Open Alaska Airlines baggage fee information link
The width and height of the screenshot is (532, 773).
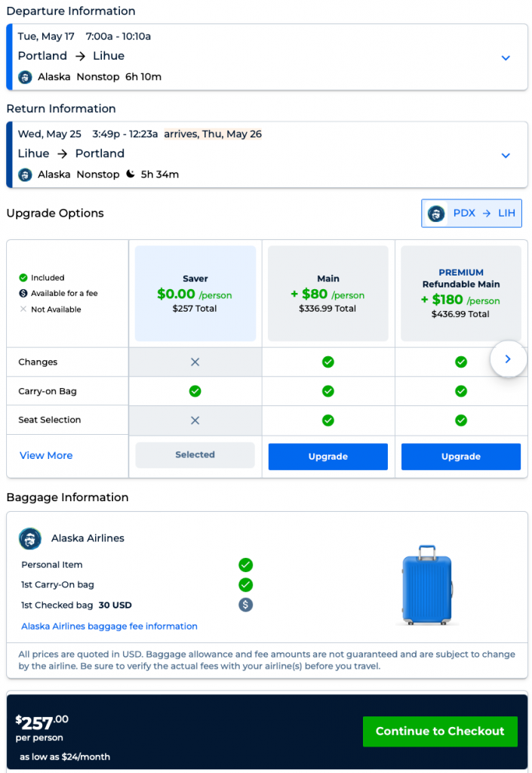109,627
